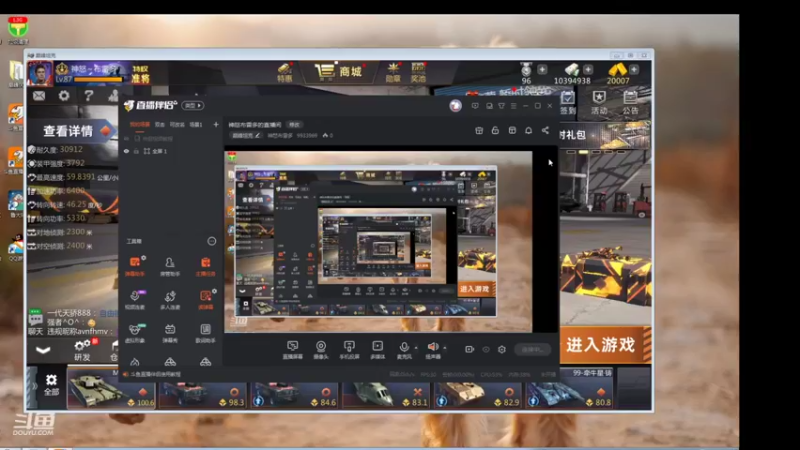Toggle visibility of the 全屏1 source
Image resolution: width=800 pixels, height=450 pixels.
127,151
